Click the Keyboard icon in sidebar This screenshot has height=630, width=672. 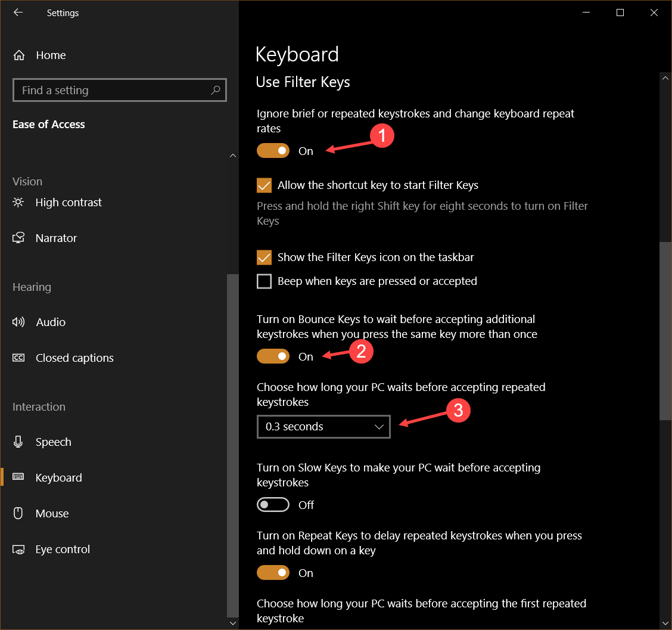18,477
